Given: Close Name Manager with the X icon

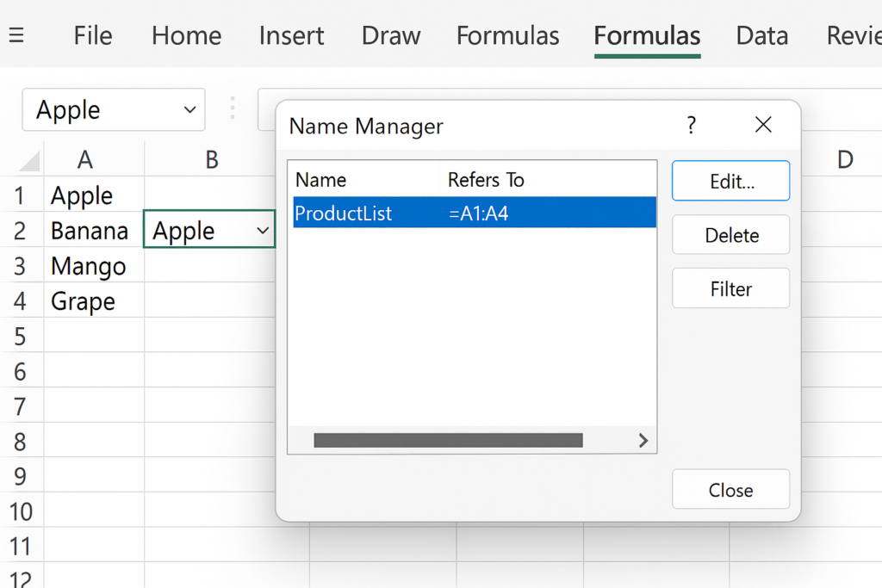Looking at the screenshot, I should 763,126.
